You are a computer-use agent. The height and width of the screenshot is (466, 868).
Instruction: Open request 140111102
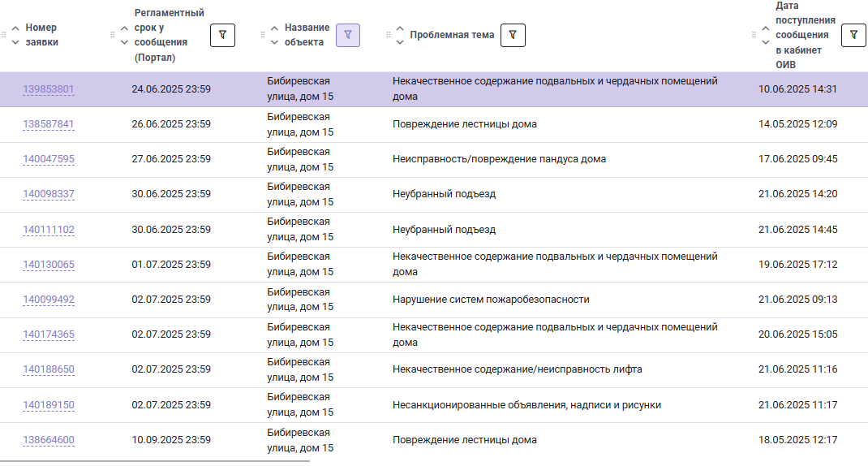click(x=48, y=230)
